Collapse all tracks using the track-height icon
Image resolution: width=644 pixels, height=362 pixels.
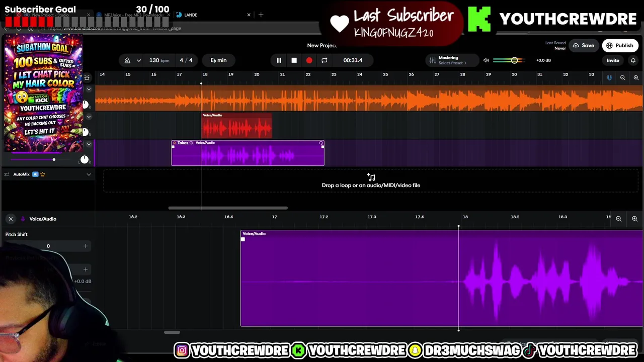(x=87, y=78)
